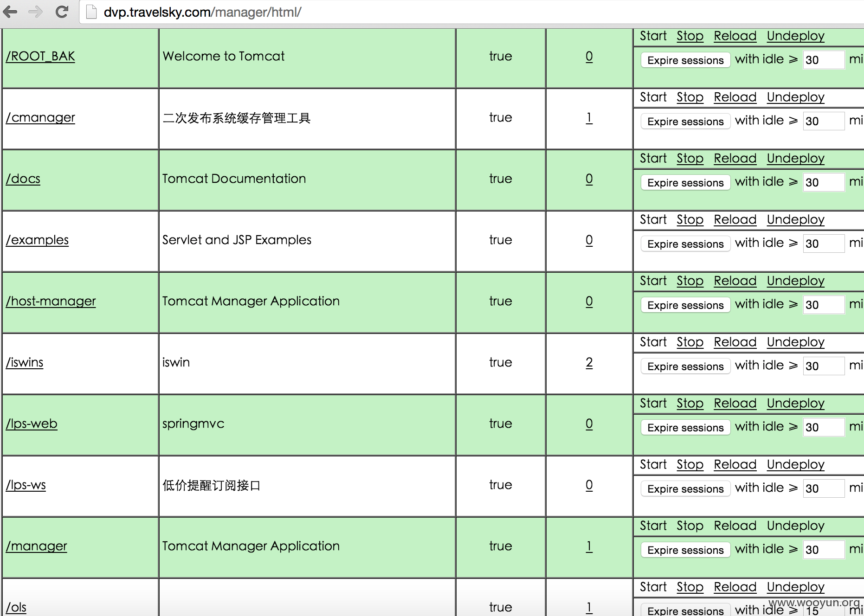Open the /manager application link

tap(36, 546)
